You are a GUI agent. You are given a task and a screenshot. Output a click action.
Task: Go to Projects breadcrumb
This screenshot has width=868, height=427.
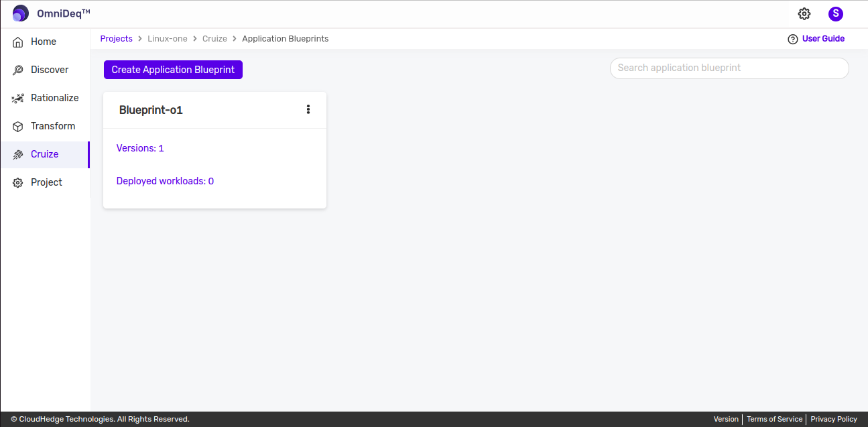point(117,39)
